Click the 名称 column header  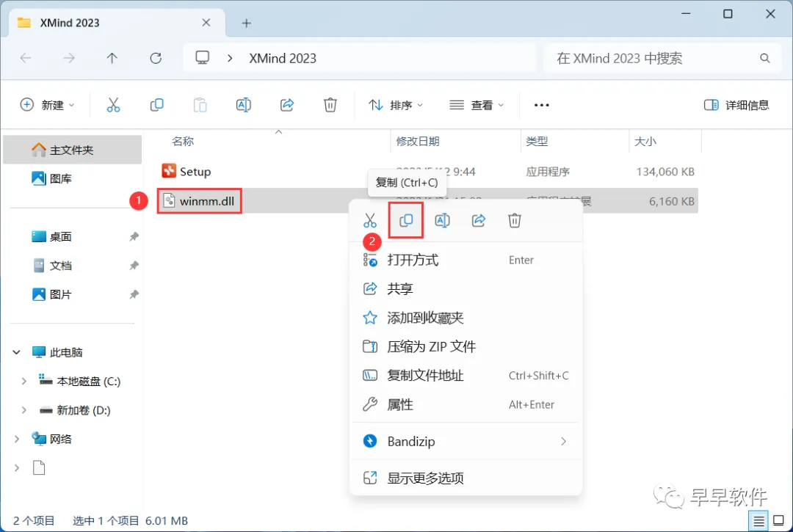click(183, 142)
